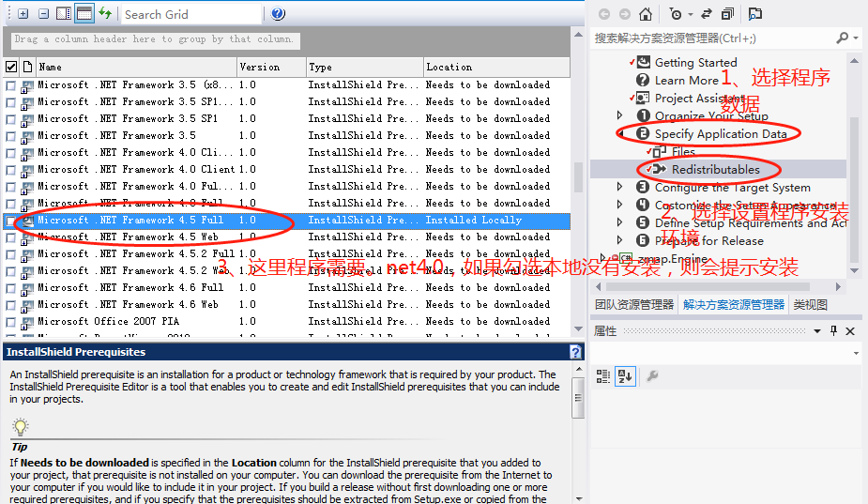Pin the 属性 panel with pushpin
Screen dimensions: 868x504
click(833, 331)
